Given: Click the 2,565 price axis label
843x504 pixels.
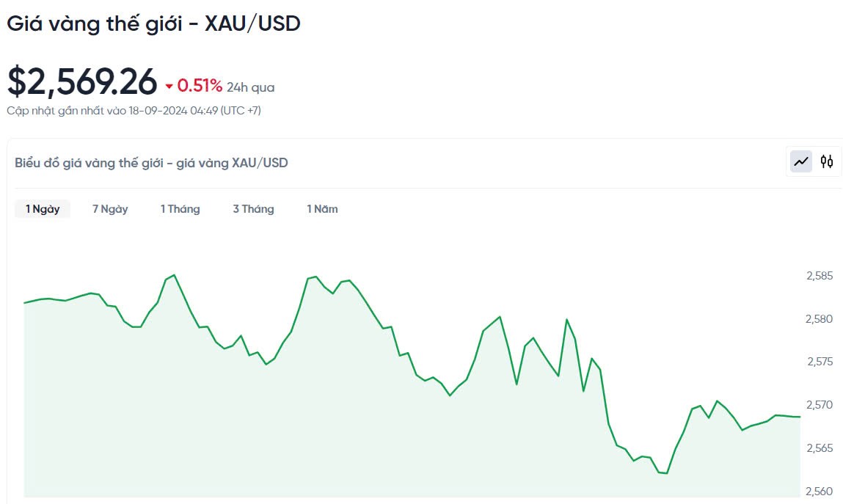Looking at the screenshot, I should coord(820,448).
